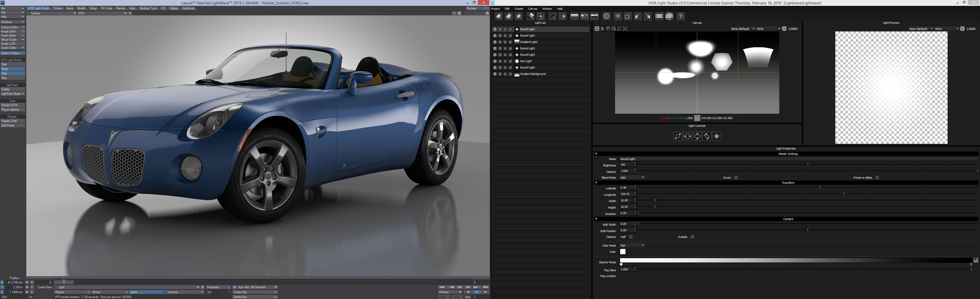Toggle Auto Key checkbox in LightWave
This screenshot has width=980, height=299.
(235, 287)
